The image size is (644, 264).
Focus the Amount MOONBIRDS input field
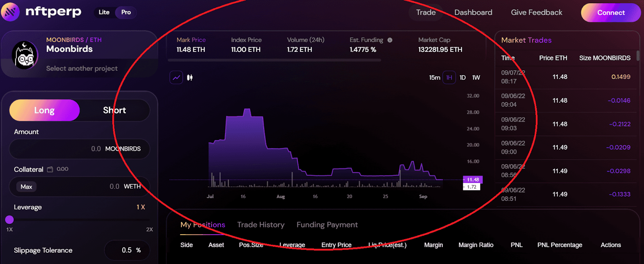tap(80, 149)
